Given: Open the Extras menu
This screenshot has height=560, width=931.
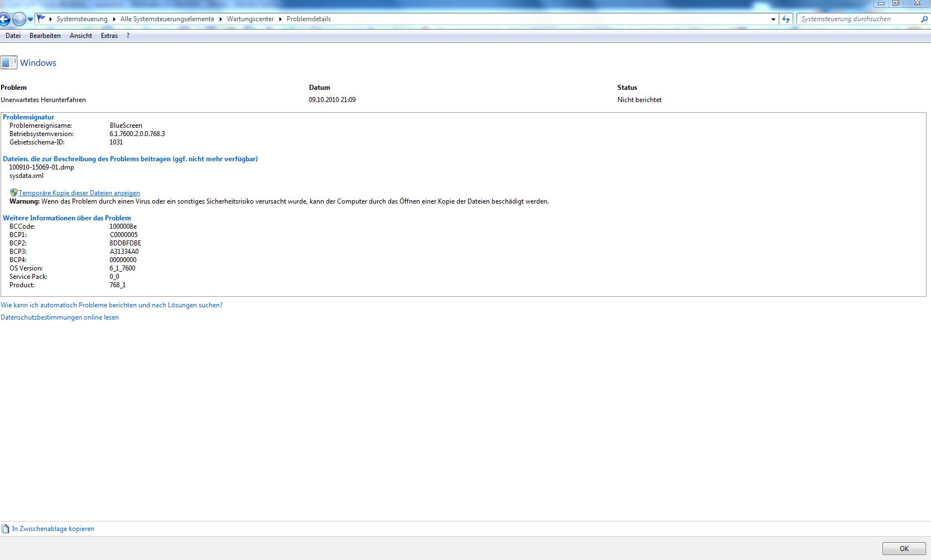Looking at the screenshot, I should pyautogui.click(x=109, y=36).
